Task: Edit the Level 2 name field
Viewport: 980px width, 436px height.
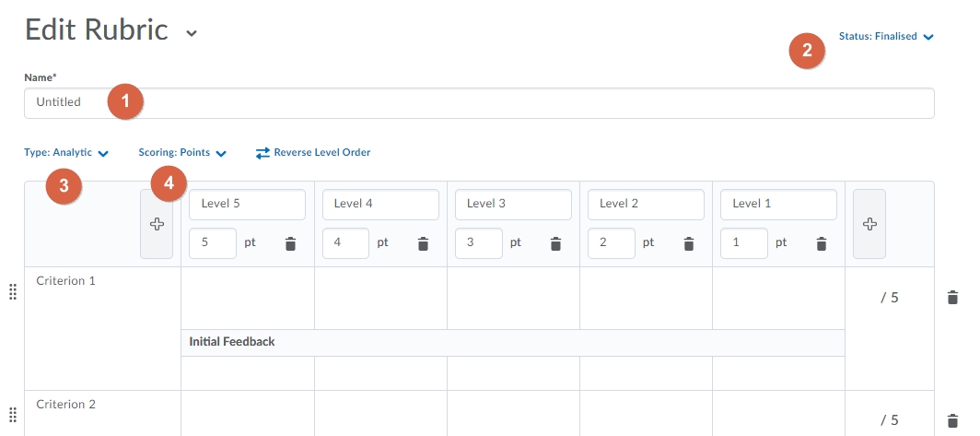Action: coord(647,205)
